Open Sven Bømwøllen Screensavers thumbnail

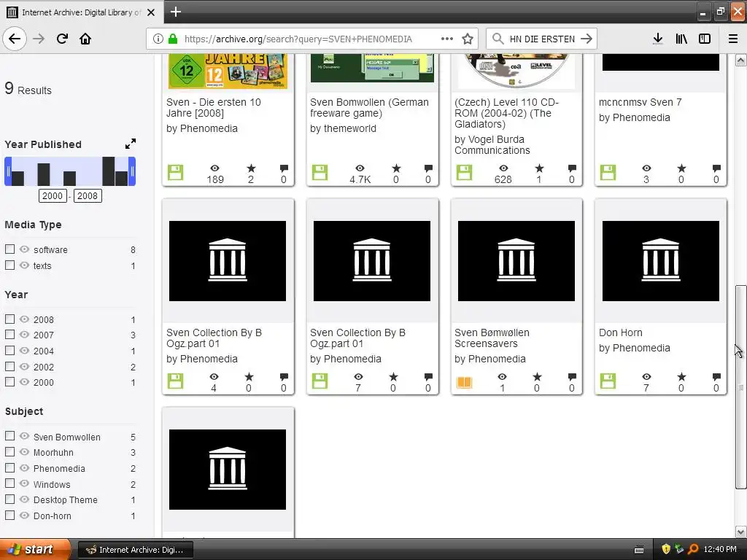(516, 261)
